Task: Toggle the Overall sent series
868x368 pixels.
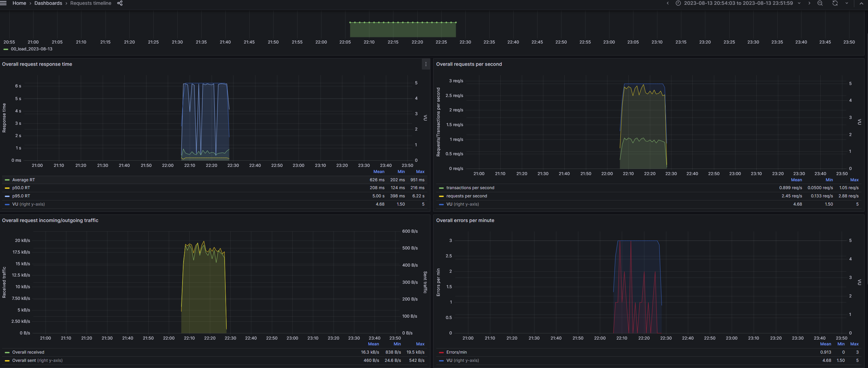Action: pos(37,360)
